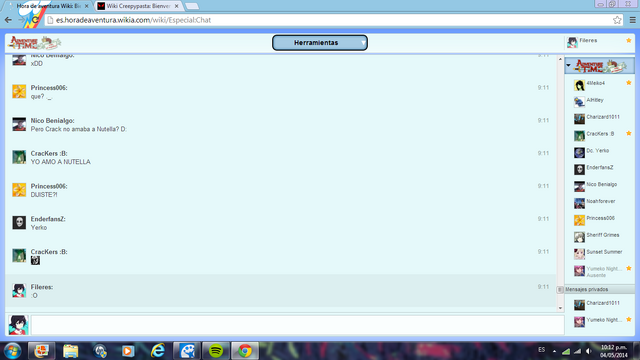Collapse the Adventure Time chat user list
Viewport: 640px width, 360px height.
click(569, 65)
